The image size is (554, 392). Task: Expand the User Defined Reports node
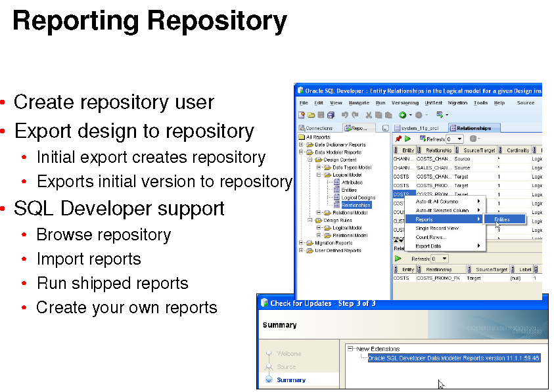coord(302,250)
